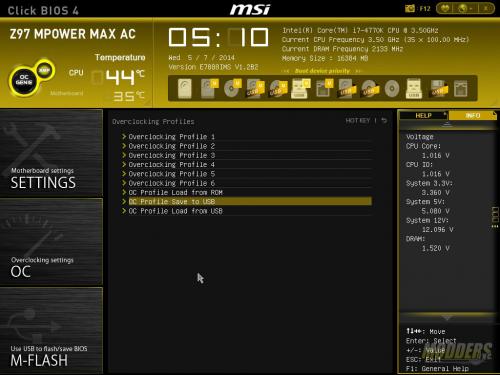Expand Overclocking Profile 3

click(247, 155)
